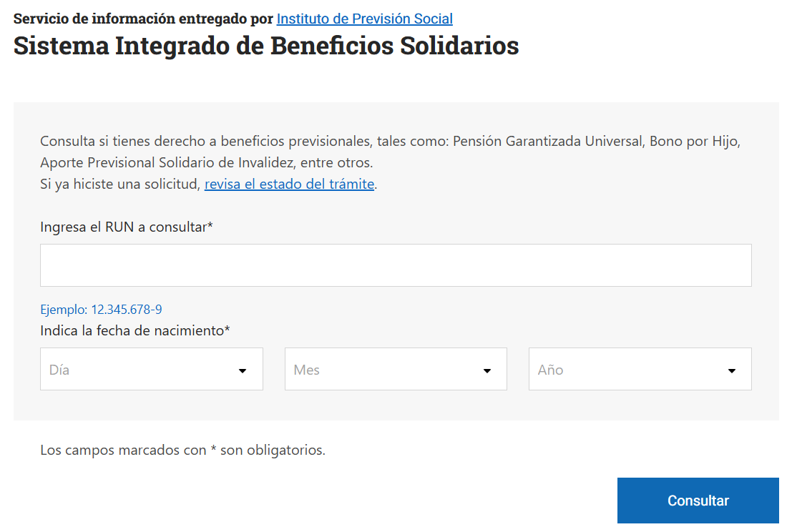
Task: Click the Consultar button
Action: pos(698,501)
